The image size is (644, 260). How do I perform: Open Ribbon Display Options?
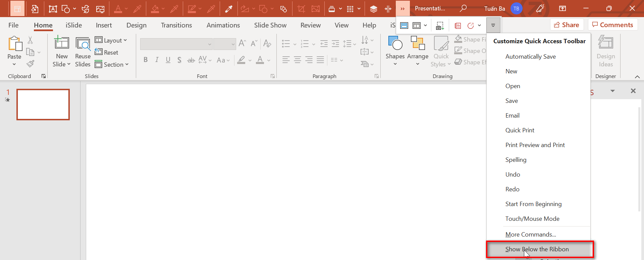point(562,8)
